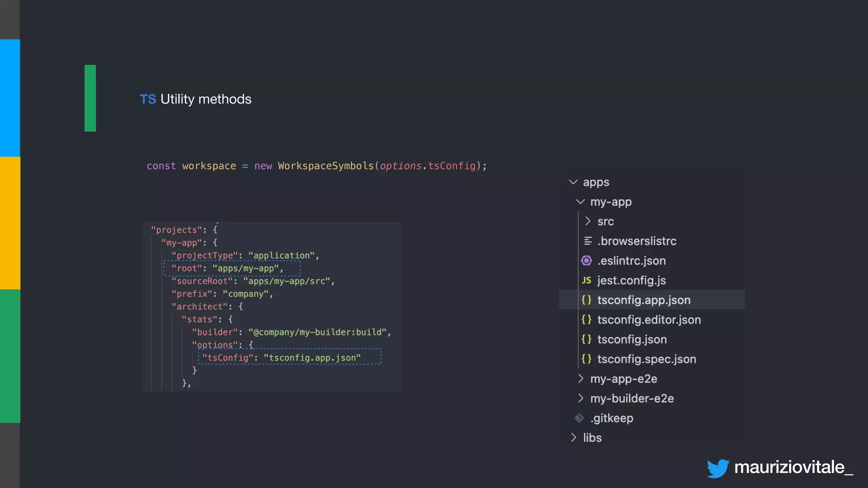This screenshot has width=868, height=488.
Task: Click the Twitter bird icon
Action: 718,469
